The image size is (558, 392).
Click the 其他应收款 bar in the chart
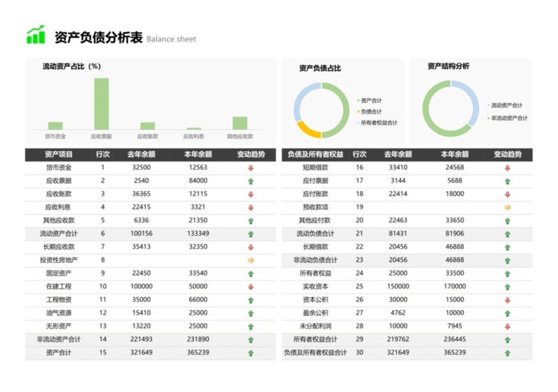(x=240, y=123)
